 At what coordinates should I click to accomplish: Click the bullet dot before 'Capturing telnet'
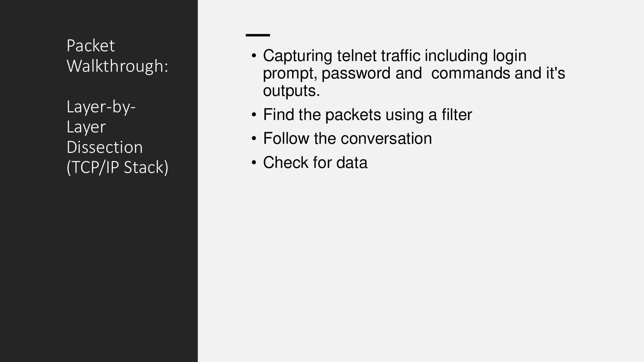click(x=254, y=55)
